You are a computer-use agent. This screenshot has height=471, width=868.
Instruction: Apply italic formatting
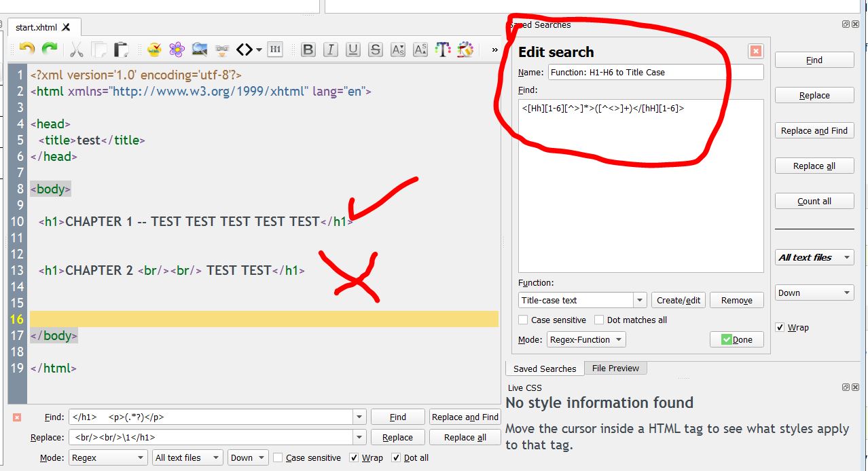[x=331, y=49]
